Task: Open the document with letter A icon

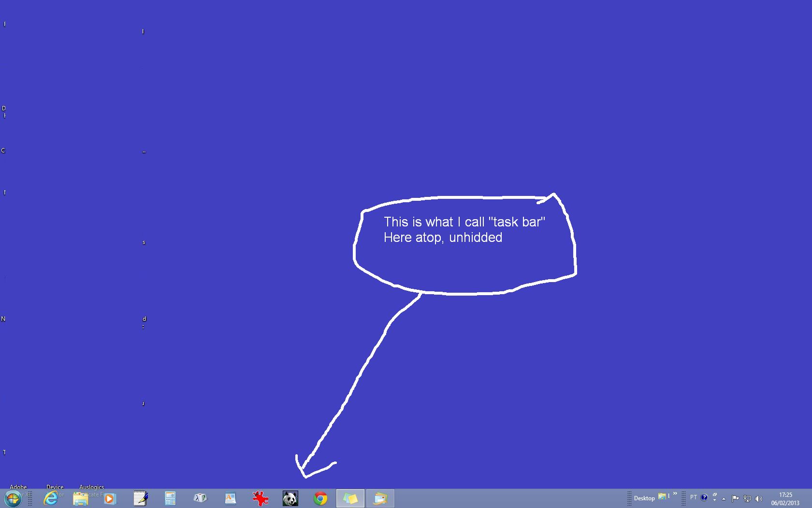Action: [x=230, y=498]
